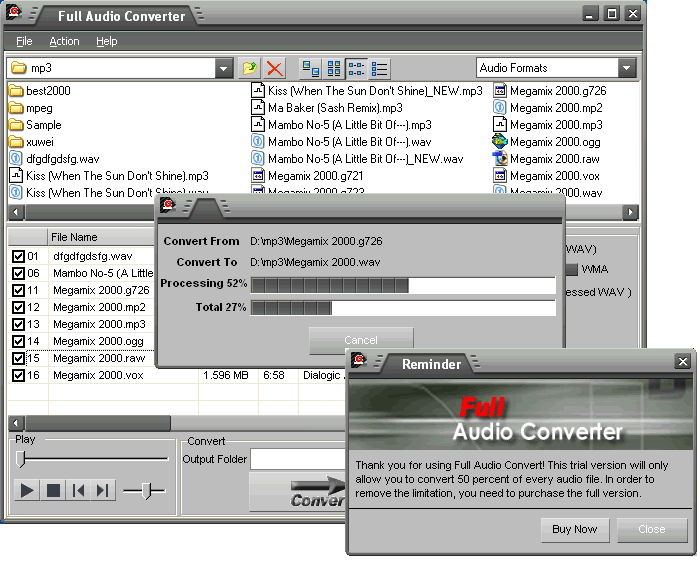
Task: Uncheck item 14 Megamix 2000.ogg
Action: [18, 341]
